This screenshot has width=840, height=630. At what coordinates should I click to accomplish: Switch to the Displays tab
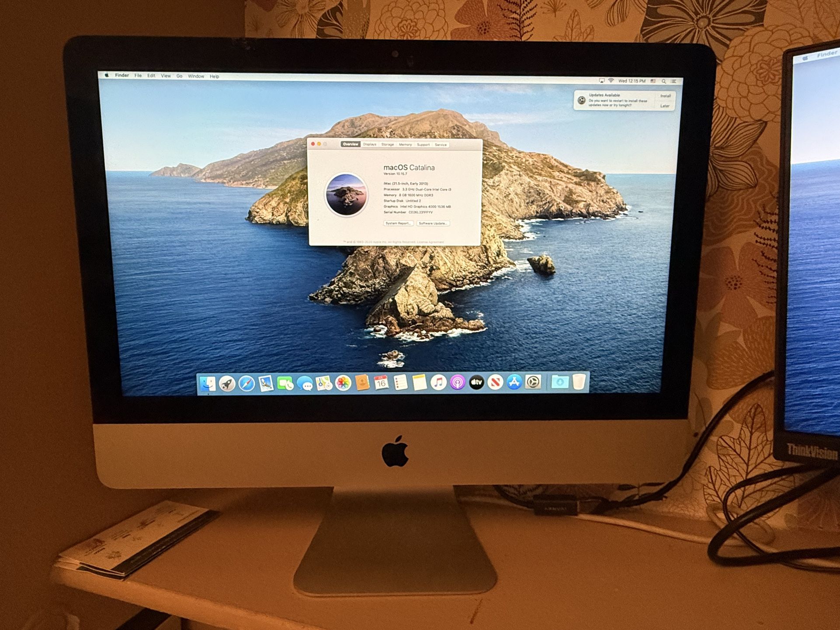[369, 144]
